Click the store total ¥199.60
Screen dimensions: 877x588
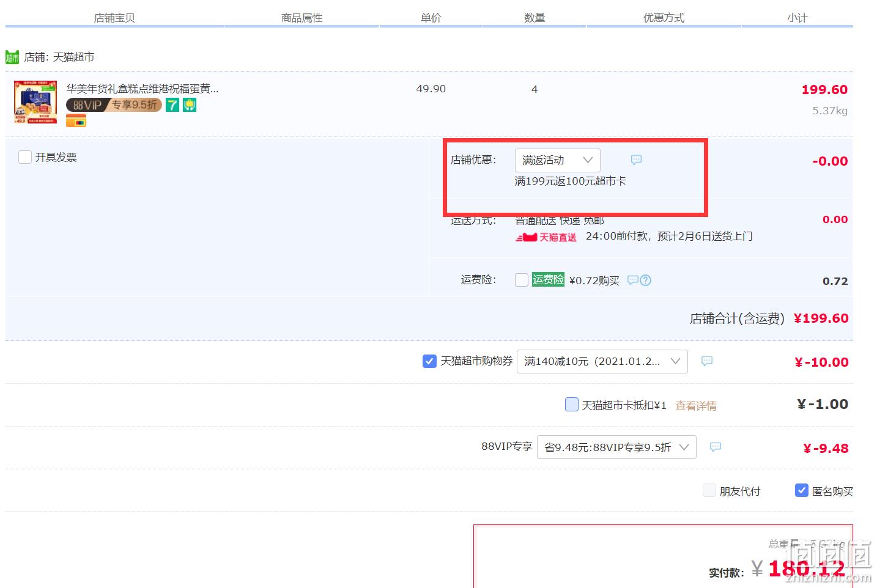pos(821,318)
